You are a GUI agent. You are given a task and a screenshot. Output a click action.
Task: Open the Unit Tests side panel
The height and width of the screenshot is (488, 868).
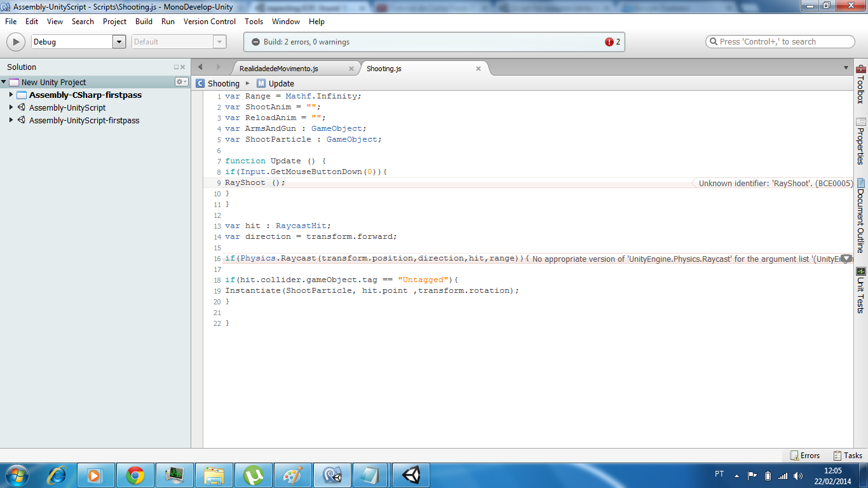point(861,290)
